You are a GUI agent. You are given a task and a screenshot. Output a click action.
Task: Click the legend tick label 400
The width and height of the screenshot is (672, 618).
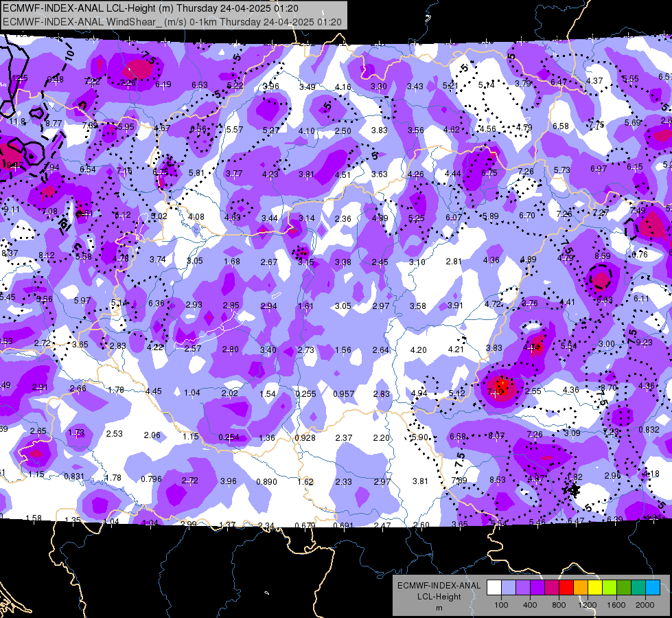[x=530, y=605]
